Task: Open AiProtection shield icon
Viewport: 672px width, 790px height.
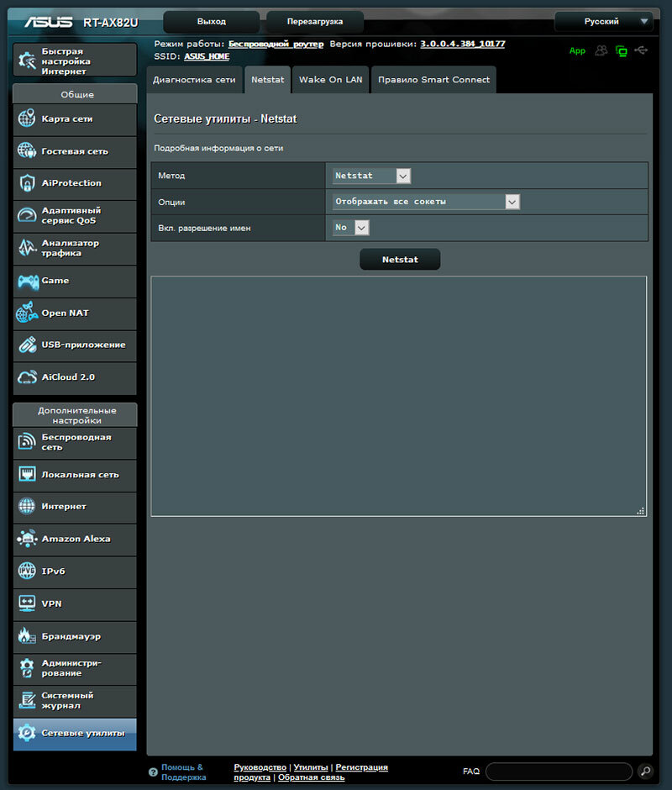Action: point(27,183)
